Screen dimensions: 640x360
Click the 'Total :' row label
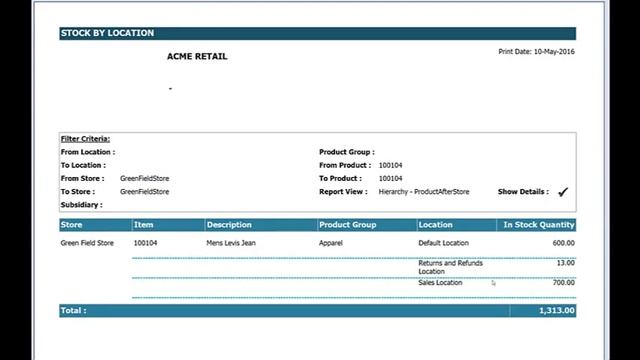pyautogui.click(x=73, y=311)
